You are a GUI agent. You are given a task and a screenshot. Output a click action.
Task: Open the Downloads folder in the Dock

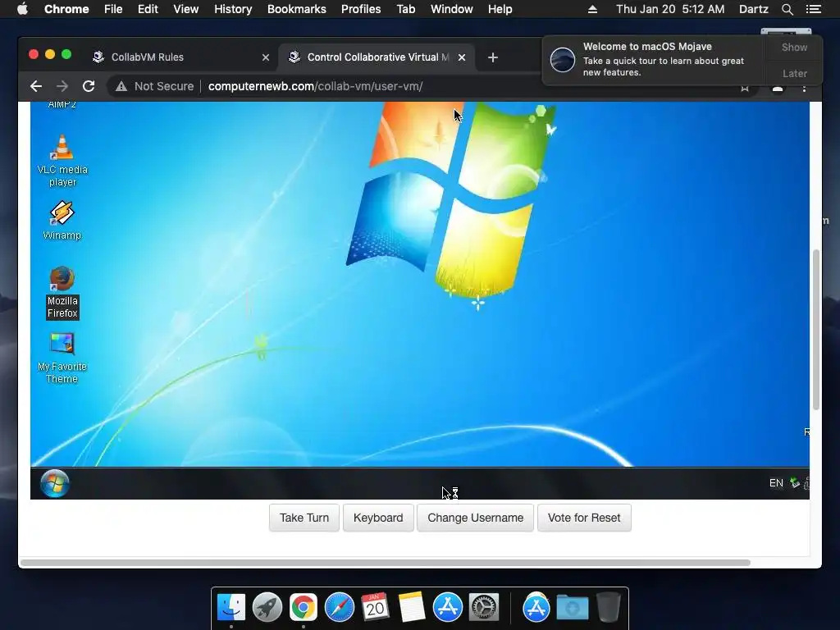(572, 608)
